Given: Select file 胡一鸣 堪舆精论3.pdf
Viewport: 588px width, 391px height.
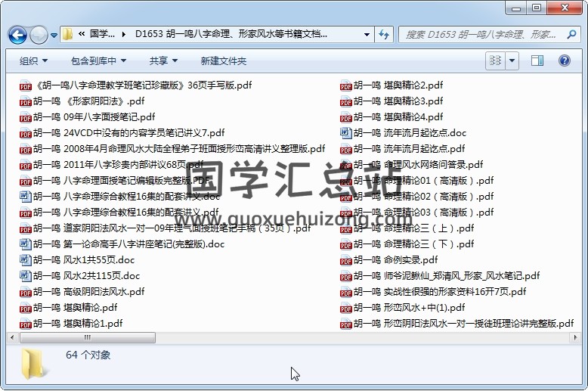Looking at the screenshot, I should click(x=392, y=101).
